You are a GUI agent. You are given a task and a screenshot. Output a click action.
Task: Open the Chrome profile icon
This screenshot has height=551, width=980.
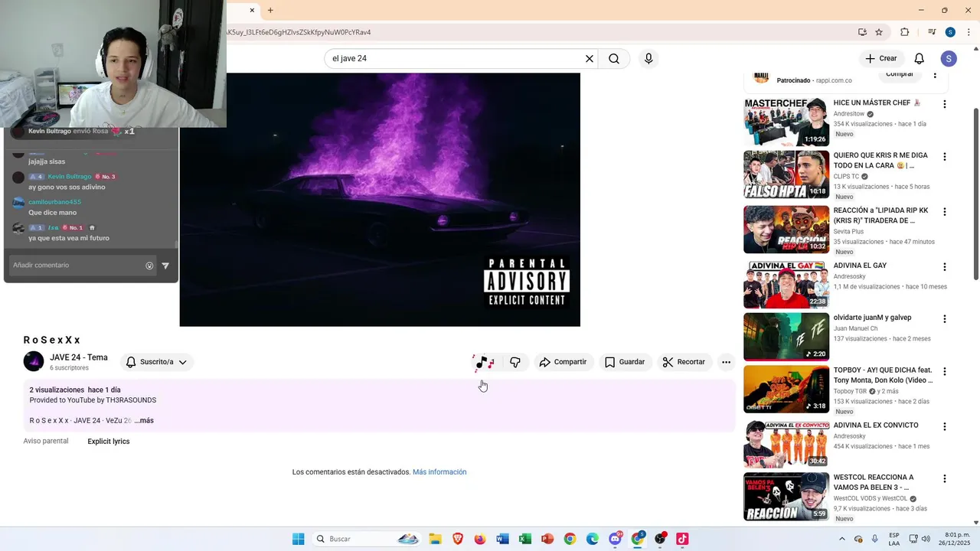click(x=950, y=32)
